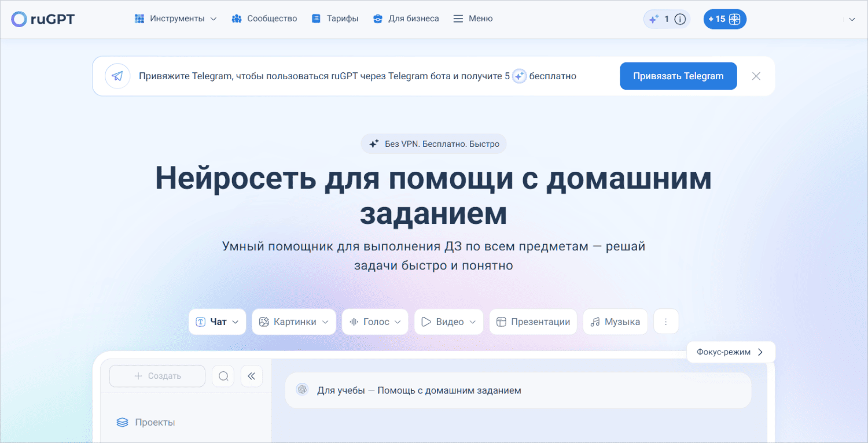Collapse the sidebar with the double-chevron button
Screen dimensions: 868x443
(x=252, y=375)
